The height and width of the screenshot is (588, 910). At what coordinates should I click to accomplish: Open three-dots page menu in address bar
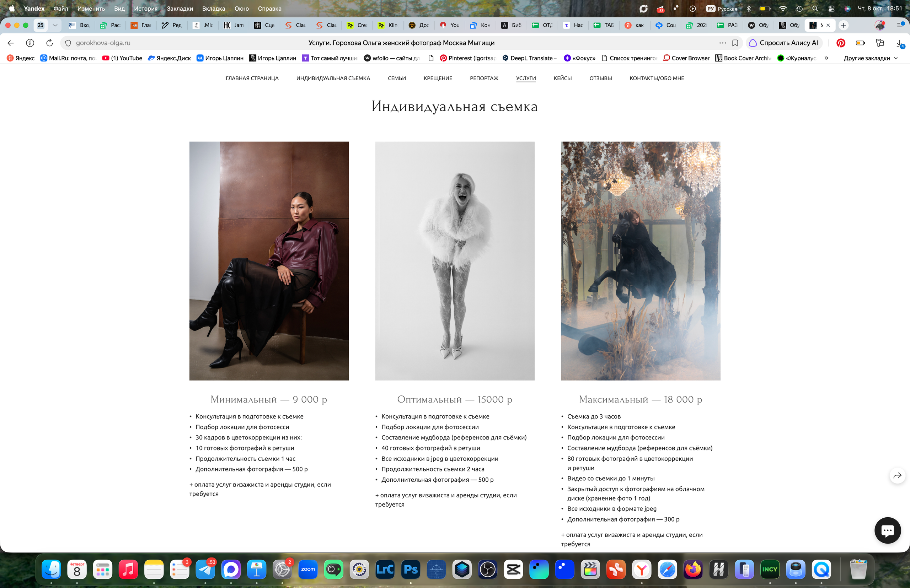point(723,43)
